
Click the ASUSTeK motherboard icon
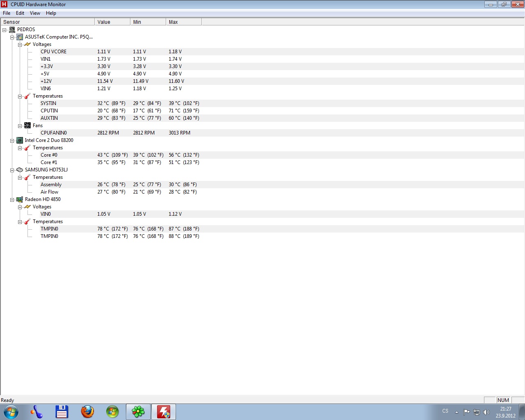pyautogui.click(x=20, y=37)
